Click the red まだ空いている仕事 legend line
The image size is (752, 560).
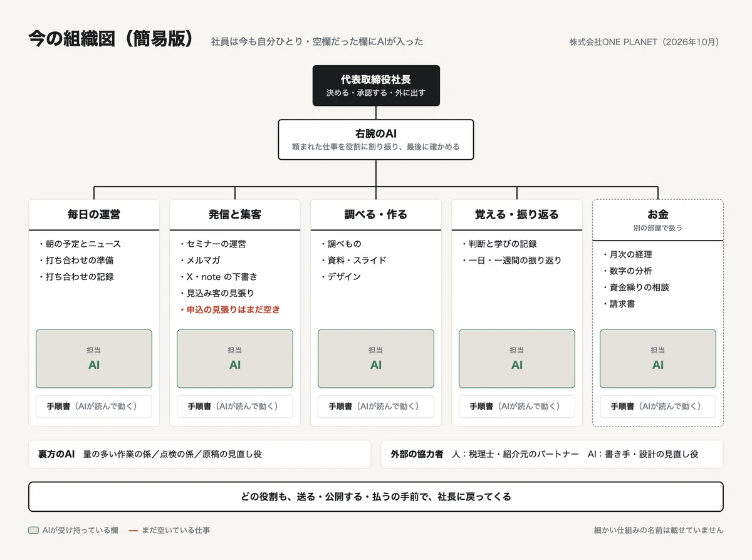133,531
